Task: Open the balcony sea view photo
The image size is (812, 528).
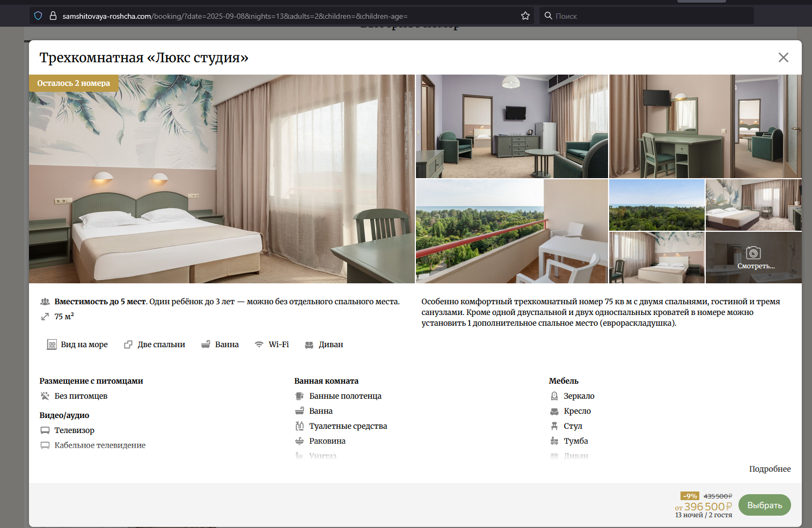Action: pos(512,231)
